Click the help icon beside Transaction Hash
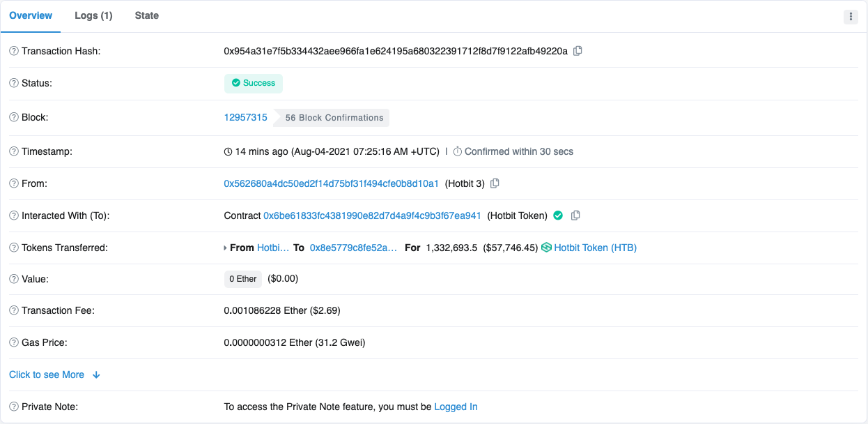Screen dimensions: 868x424 pyautogui.click(x=14, y=51)
